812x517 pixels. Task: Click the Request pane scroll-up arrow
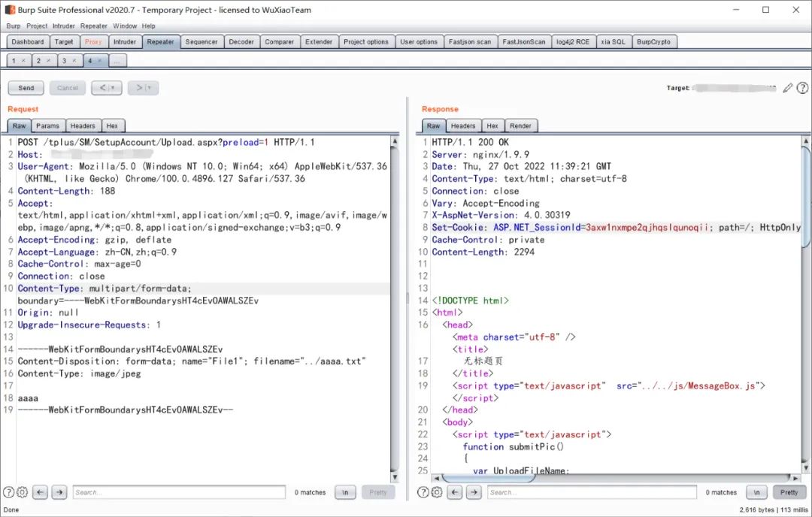click(x=395, y=141)
